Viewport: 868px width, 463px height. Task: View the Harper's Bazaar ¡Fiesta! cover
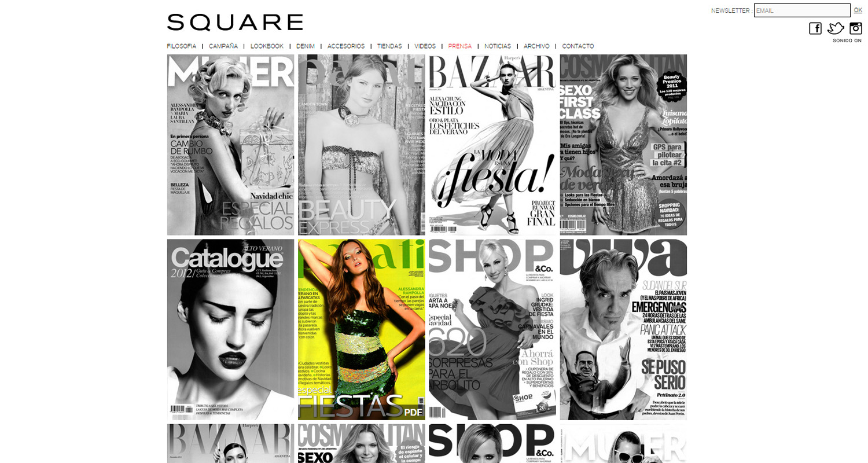(492, 145)
